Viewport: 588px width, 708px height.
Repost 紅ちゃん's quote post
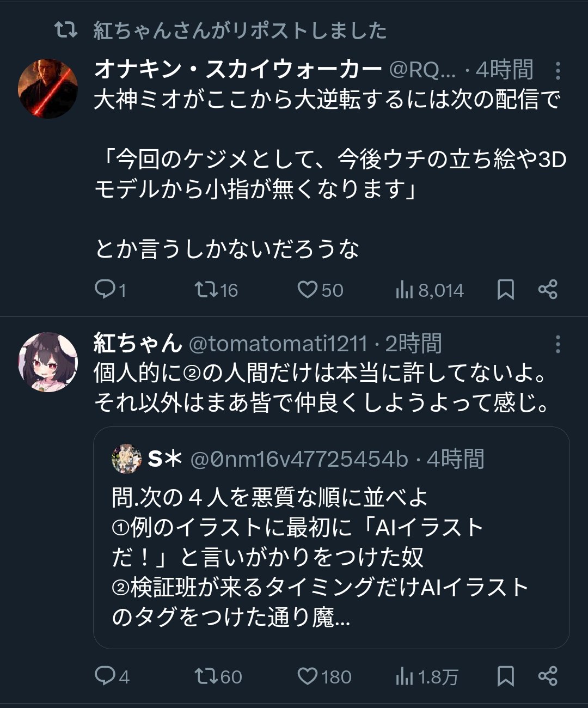tap(206, 676)
